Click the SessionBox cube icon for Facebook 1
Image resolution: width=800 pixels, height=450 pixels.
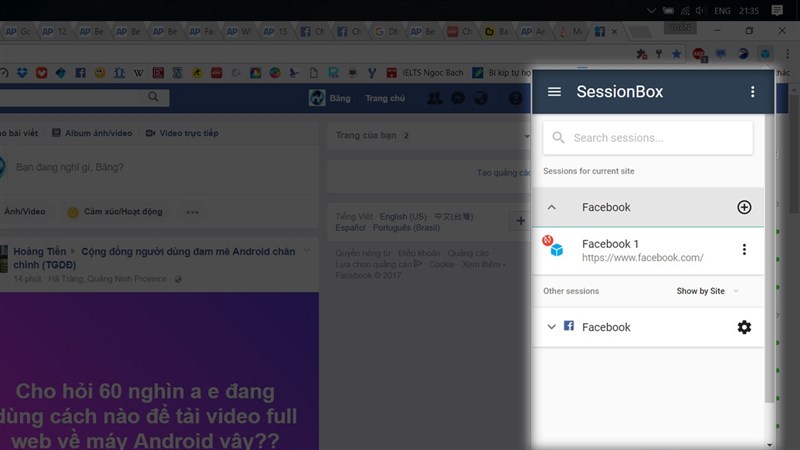point(557,250)
